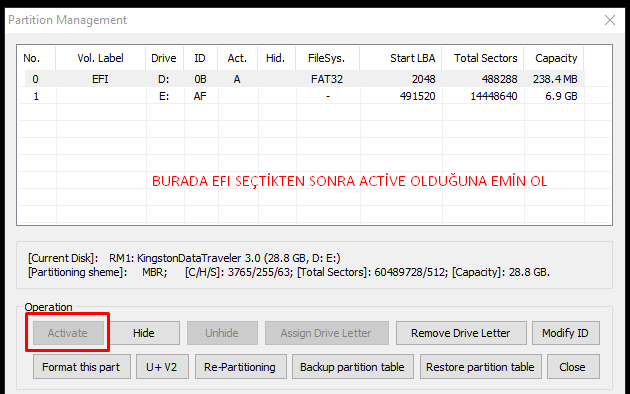The image size is (630, 394).
Task: Click the Hid. column header
Action: click(276, 58)
